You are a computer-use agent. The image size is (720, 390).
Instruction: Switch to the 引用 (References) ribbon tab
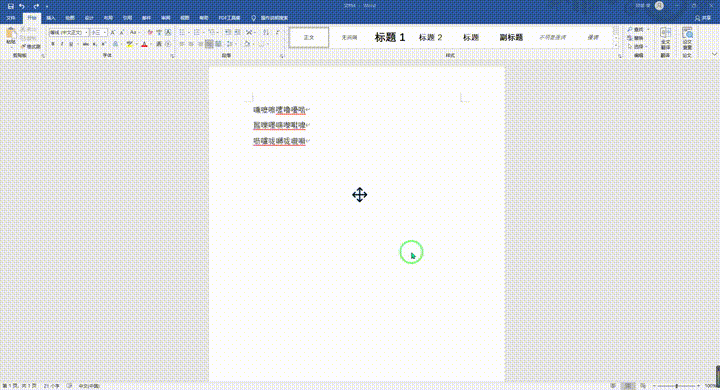tap(127, 18)
